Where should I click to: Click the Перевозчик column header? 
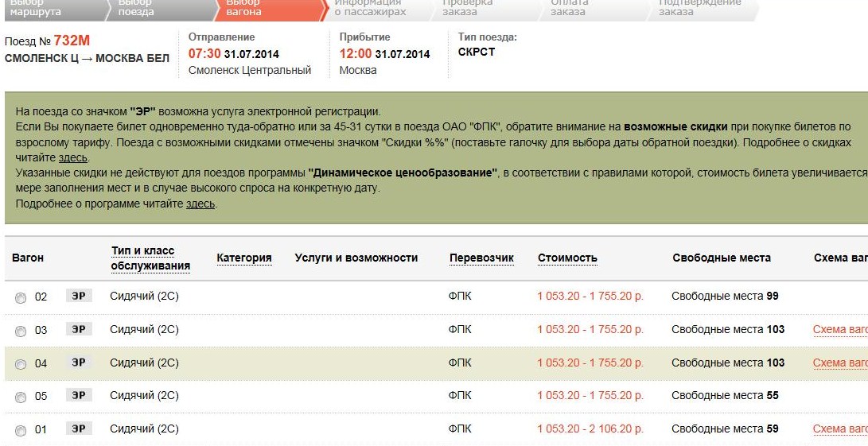click(481, 258)
